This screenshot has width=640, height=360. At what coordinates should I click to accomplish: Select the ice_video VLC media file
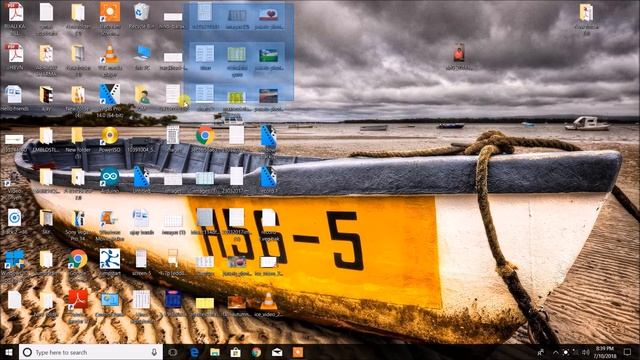[268, 304]
